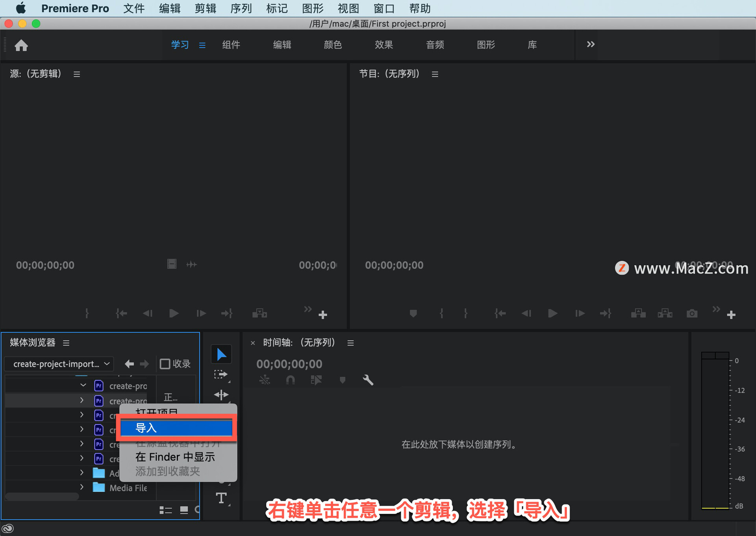
Task: Select the Type tool
Action: point(221,498)
